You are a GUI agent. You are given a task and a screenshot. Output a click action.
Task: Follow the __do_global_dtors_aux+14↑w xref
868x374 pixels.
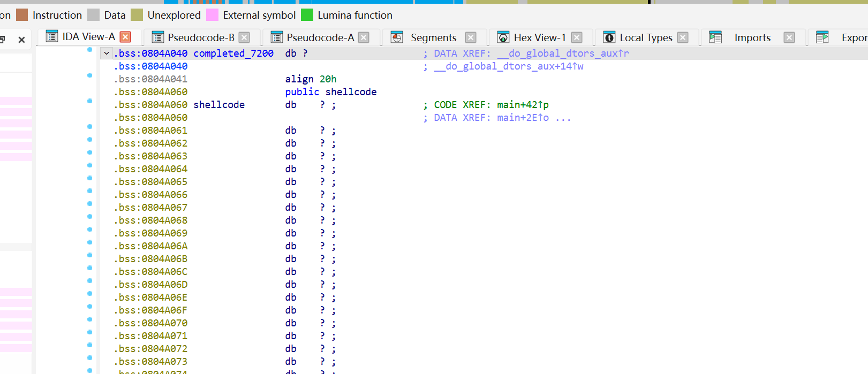click(x=509, y=66)
